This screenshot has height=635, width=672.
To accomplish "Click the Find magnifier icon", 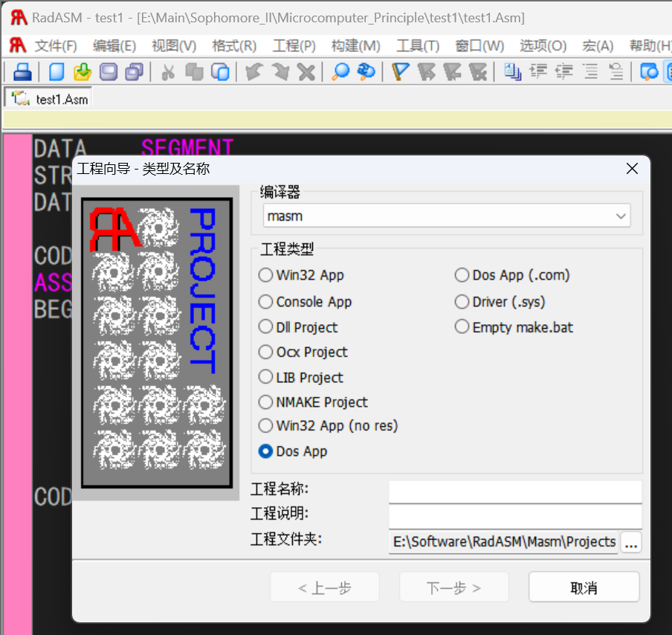I will (340, 72).
